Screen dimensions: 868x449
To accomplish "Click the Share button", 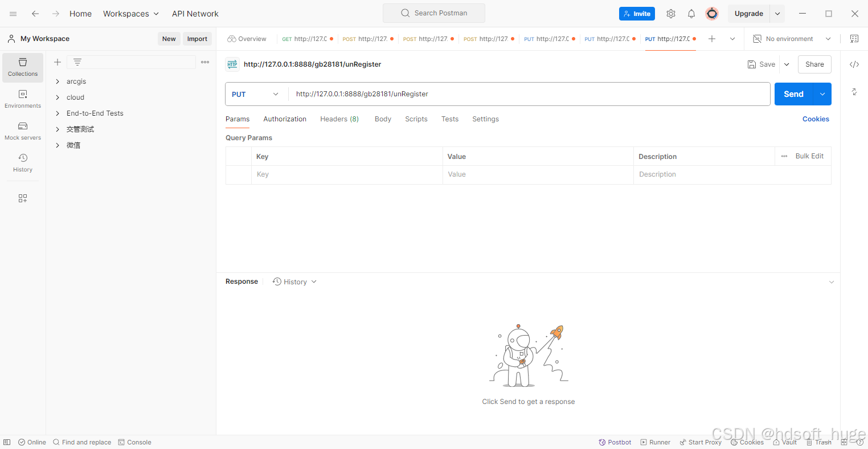I will [814, 64].
